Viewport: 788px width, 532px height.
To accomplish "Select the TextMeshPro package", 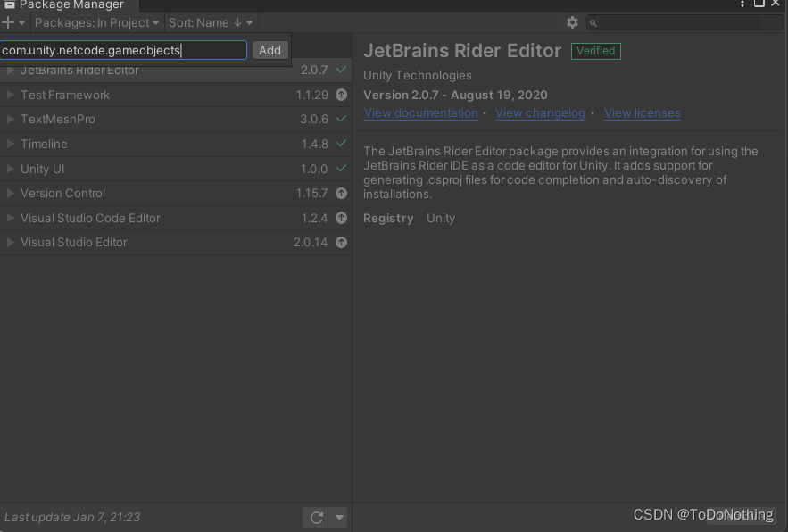I will pos(176,120).
